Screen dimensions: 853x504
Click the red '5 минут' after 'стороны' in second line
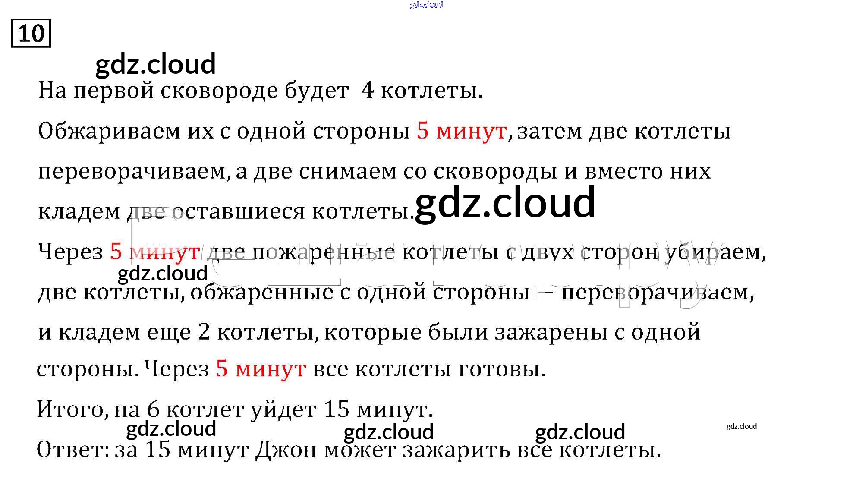coord(461,130)
